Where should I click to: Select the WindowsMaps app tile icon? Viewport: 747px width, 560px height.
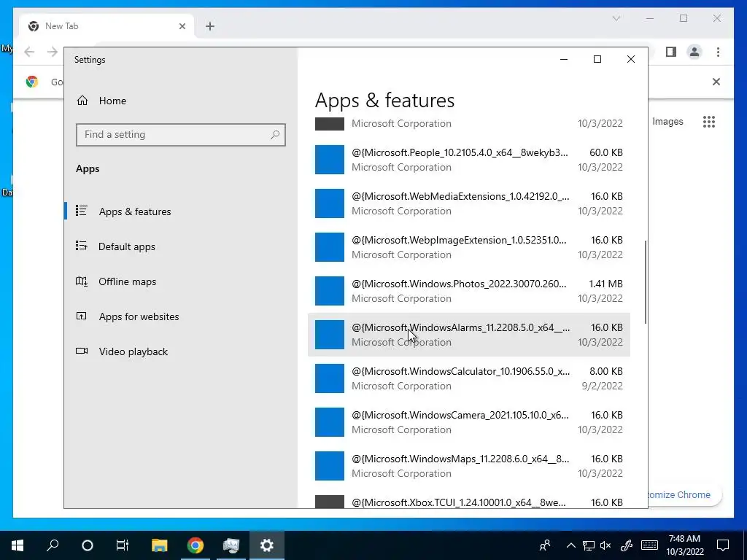(x=330, y=466)
